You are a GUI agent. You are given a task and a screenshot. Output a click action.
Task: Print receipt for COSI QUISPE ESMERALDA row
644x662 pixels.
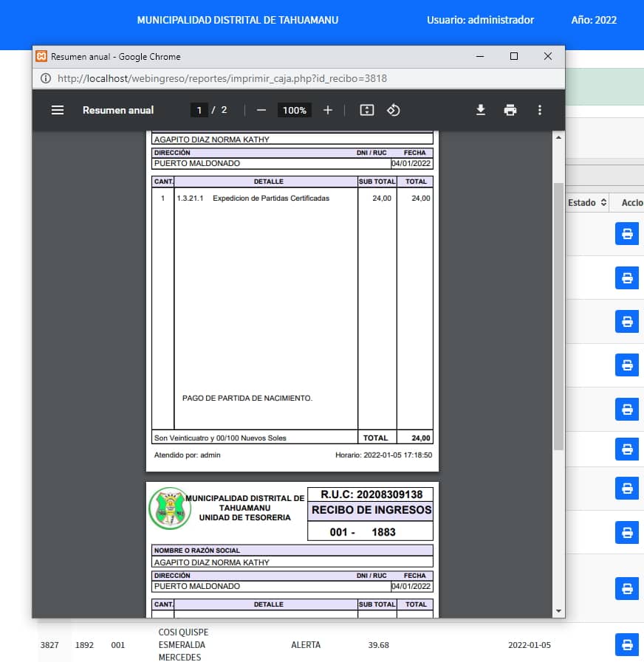click(x=626, y=645)
